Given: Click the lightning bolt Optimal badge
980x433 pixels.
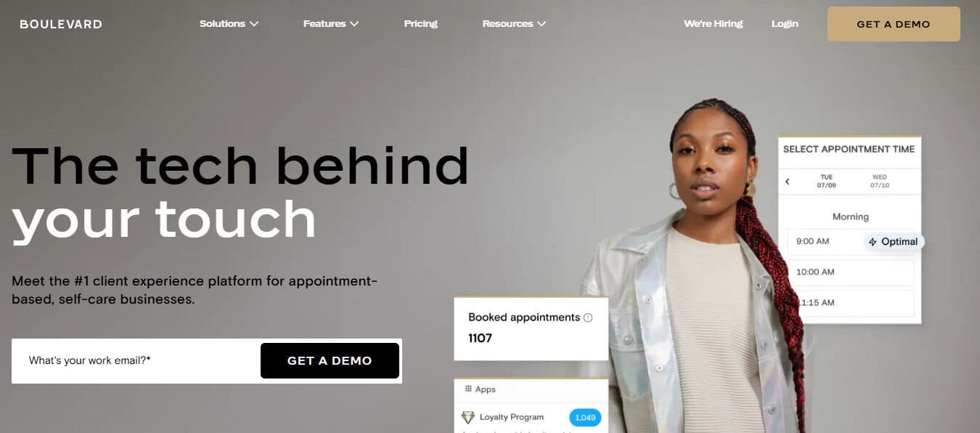Looking at the screenshot, I should pyautogui.click(x=894, y=242).
